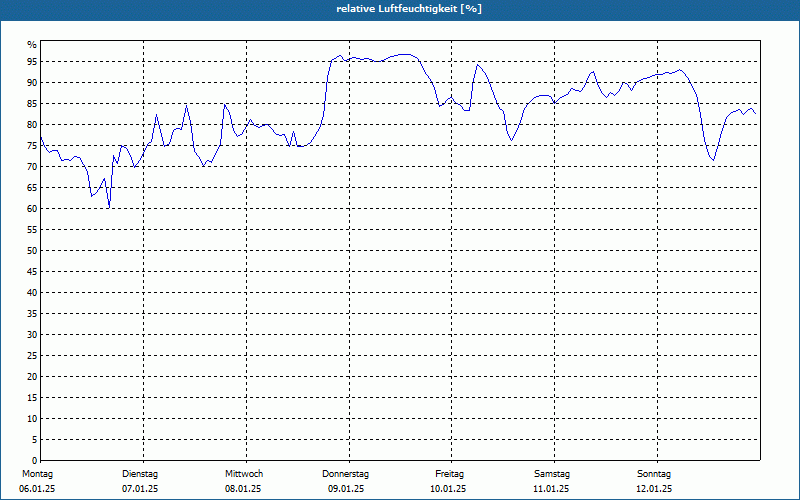Click the date label 10.01.25
Screen dimensions: 800x500
(x=448, y=489)
